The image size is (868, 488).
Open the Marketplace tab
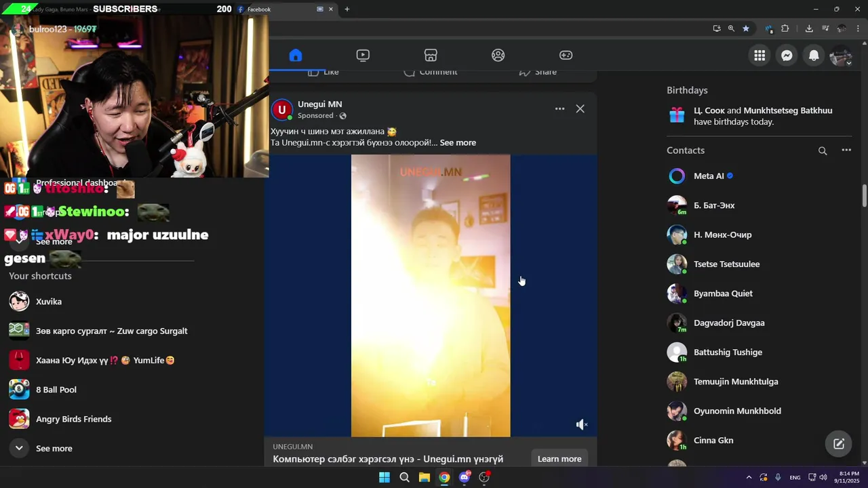pos(431,55)
